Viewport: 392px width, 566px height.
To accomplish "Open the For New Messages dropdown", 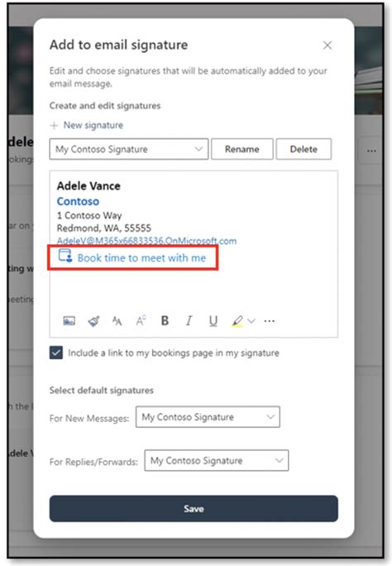I will click(208, 417).
